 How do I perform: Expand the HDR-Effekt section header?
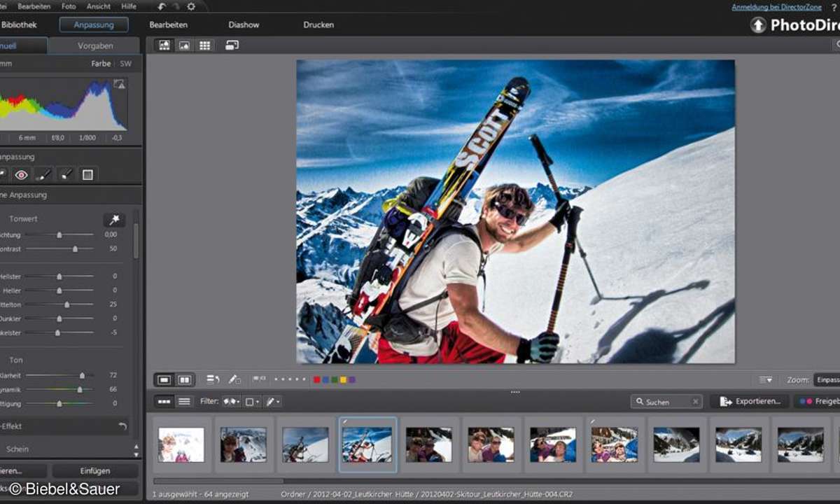click(x=63, y=426)
